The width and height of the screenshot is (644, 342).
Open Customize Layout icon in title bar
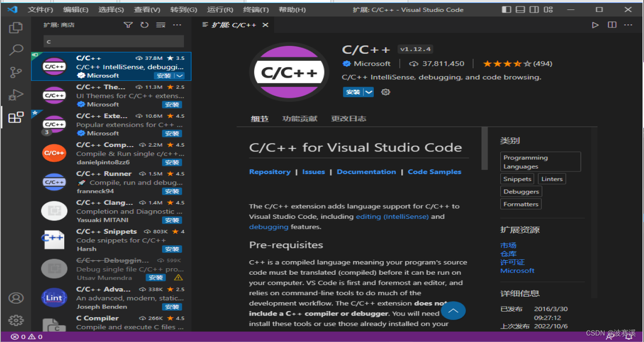548,9
